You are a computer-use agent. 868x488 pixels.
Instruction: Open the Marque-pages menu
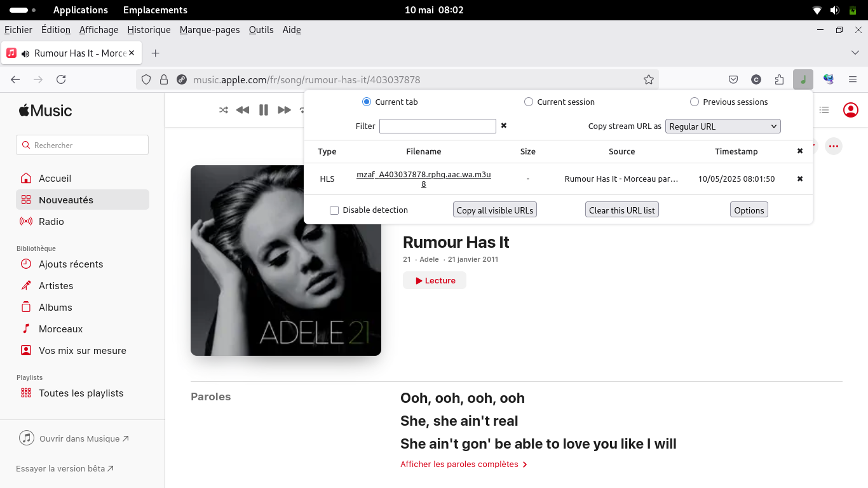tap(210, 30)
